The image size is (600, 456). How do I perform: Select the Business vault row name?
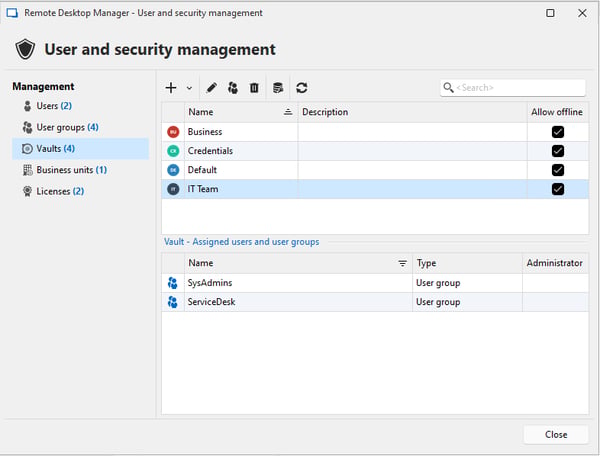(x=205, y=132)
